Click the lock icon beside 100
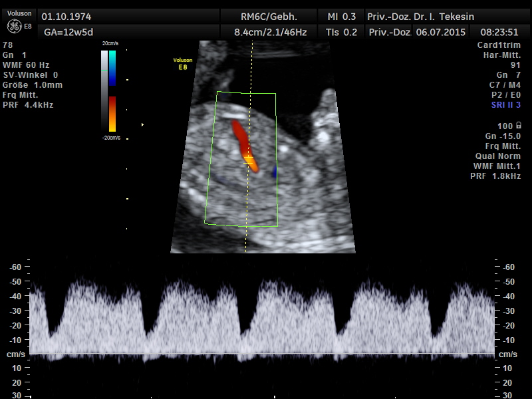Screen dimensions: 532x399 click(518, 126)
